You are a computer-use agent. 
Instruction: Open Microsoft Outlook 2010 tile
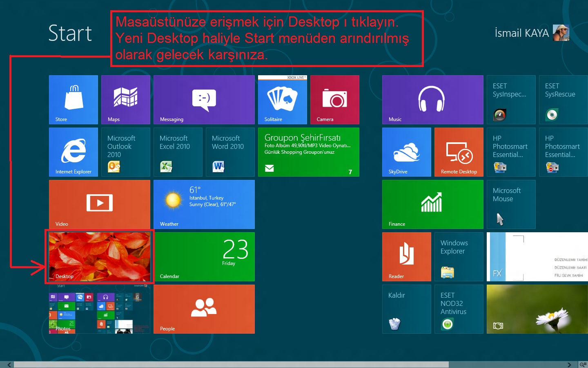[126, 152]
